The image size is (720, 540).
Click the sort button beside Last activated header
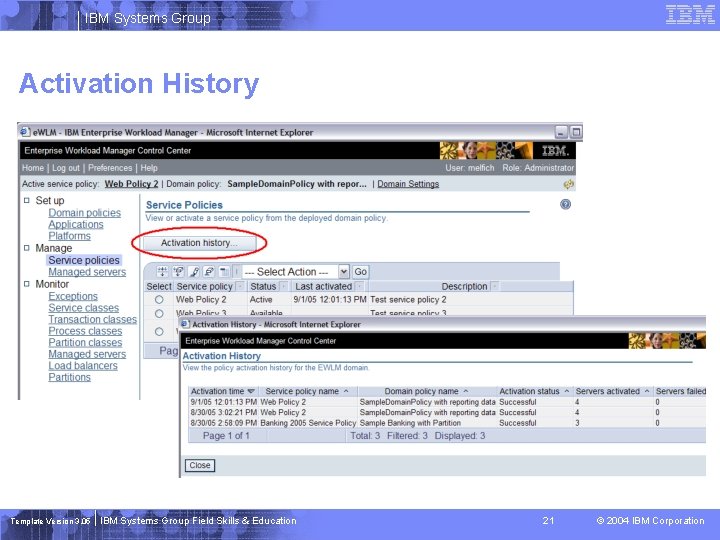[360, 287]
